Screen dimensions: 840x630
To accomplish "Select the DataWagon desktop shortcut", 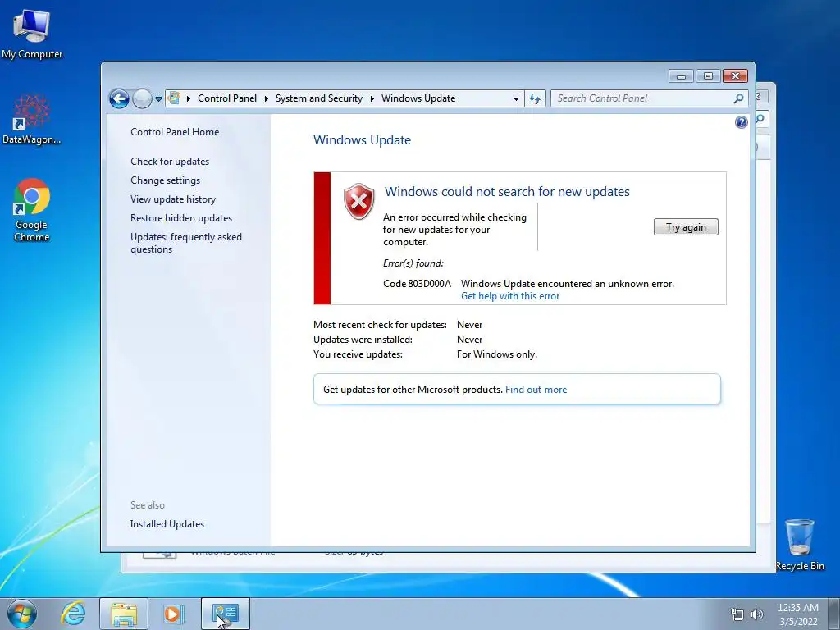I will [x=32, y=119].
